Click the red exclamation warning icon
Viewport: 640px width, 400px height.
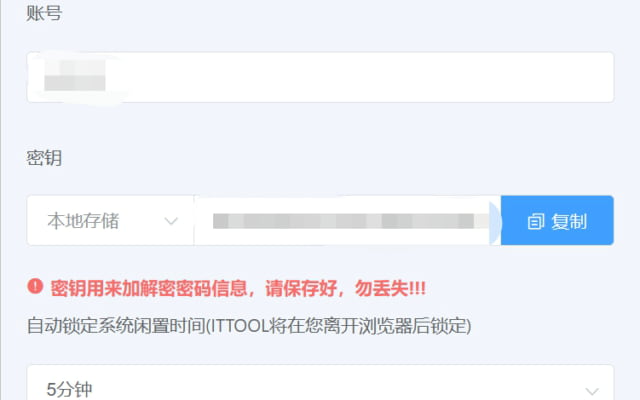tap(35, 287)
